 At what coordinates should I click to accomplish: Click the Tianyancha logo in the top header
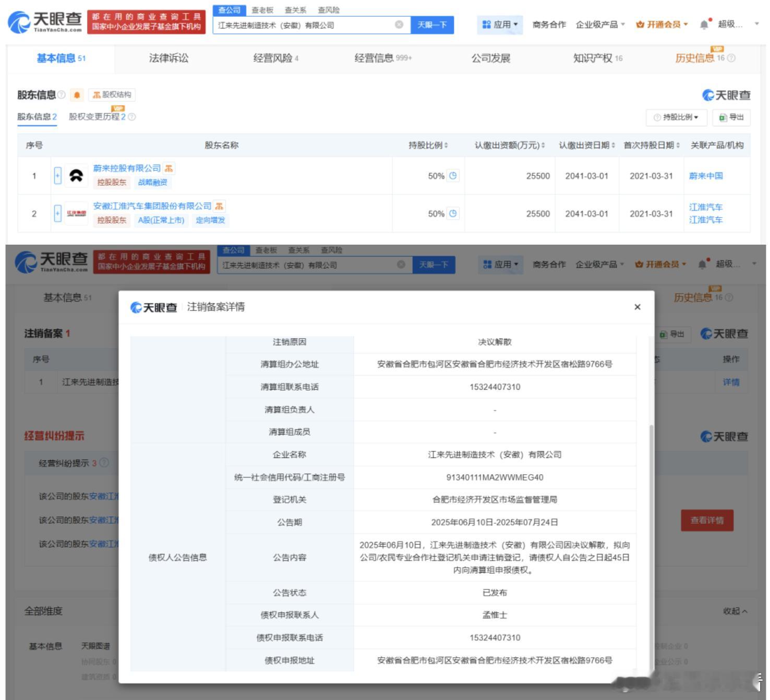(45, 22)
